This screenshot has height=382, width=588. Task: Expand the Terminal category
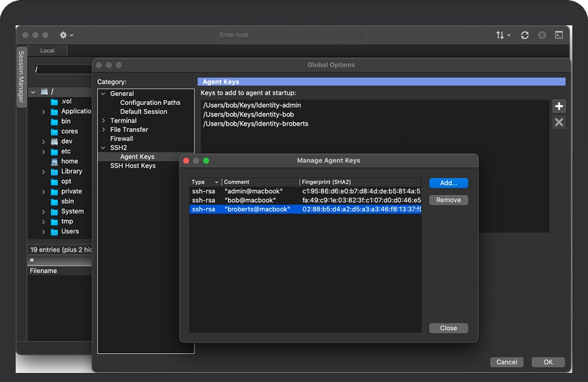104,121
